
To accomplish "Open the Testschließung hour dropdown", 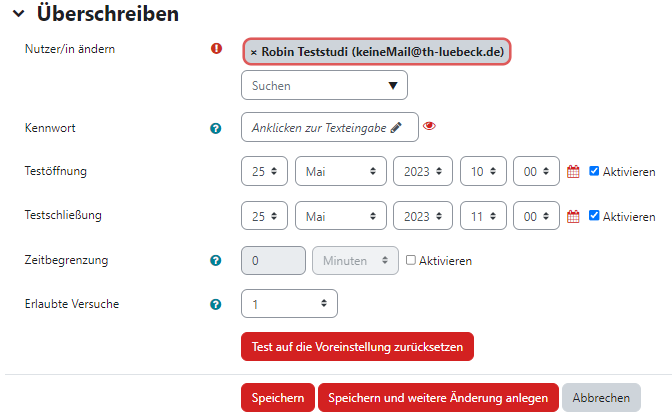I will 483,216.
